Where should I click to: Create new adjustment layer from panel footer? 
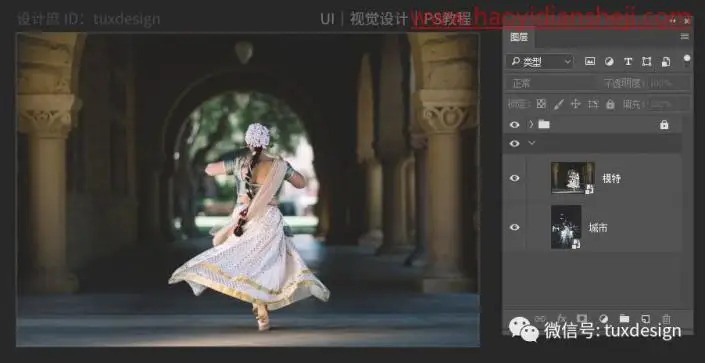coord(603,318)
